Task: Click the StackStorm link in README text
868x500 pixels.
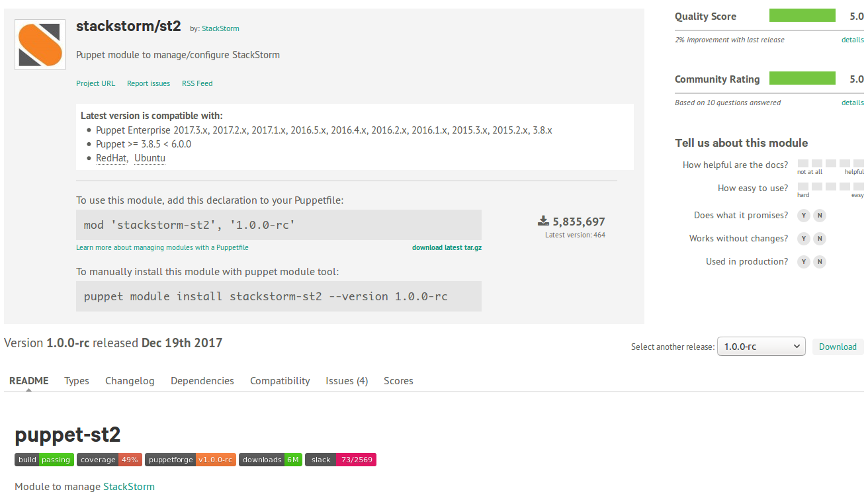Action: coord(129,486)
